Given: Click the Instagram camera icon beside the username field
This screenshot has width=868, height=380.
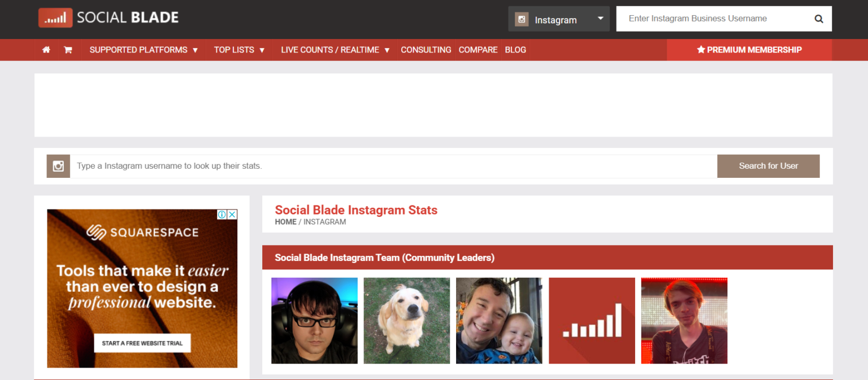Looking at the screenshot, I should [58, 165].
